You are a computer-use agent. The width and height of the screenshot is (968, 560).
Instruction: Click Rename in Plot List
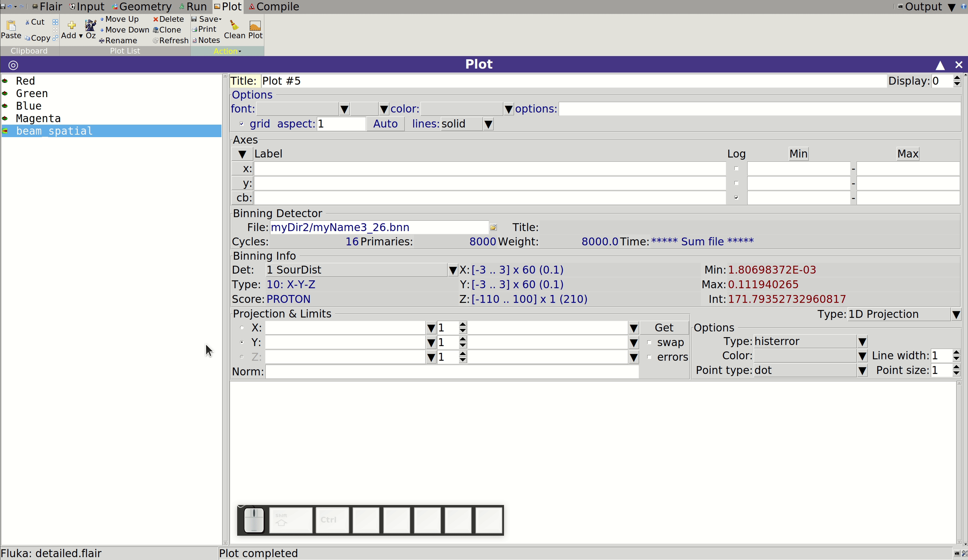point(118,41)
